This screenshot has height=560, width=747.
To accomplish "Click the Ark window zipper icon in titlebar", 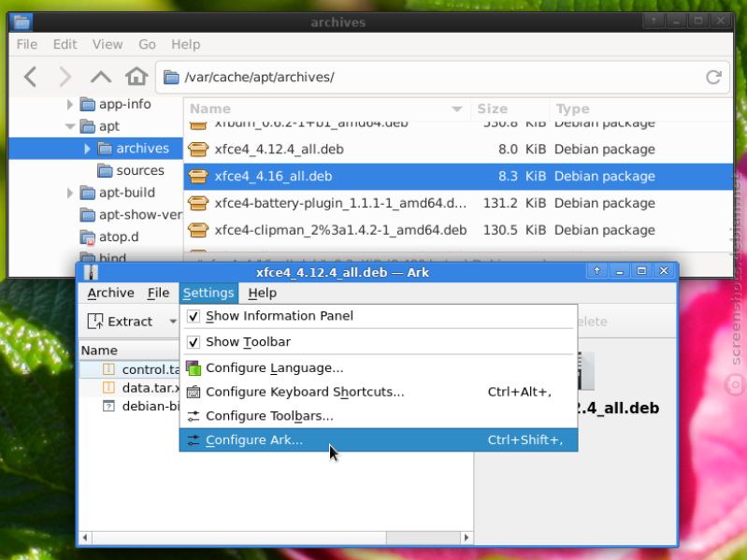I will 91,272.
